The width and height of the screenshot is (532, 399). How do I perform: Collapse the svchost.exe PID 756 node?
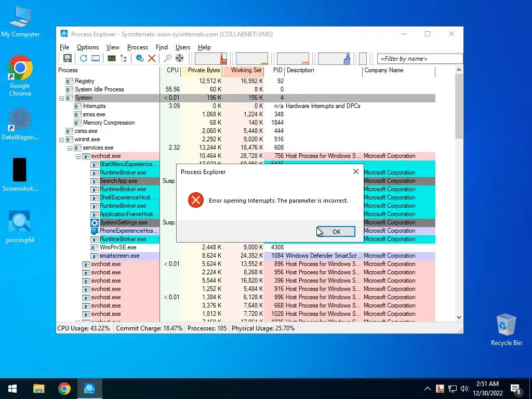(78, 156)
